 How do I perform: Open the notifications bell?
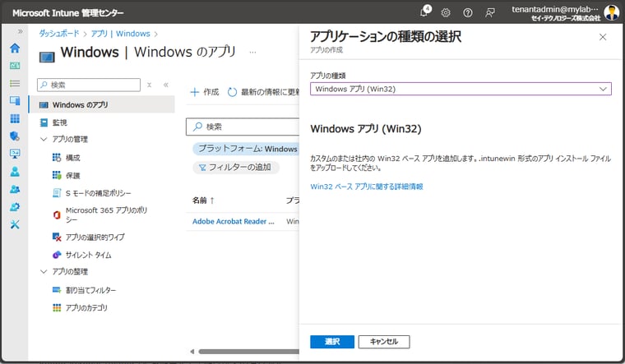424,12
